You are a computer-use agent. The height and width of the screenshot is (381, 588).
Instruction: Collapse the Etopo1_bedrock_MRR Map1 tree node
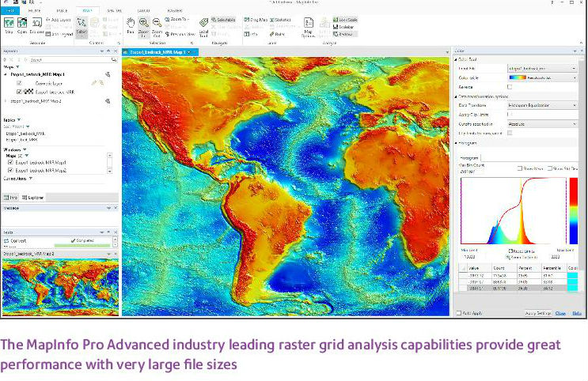point(6,74)
